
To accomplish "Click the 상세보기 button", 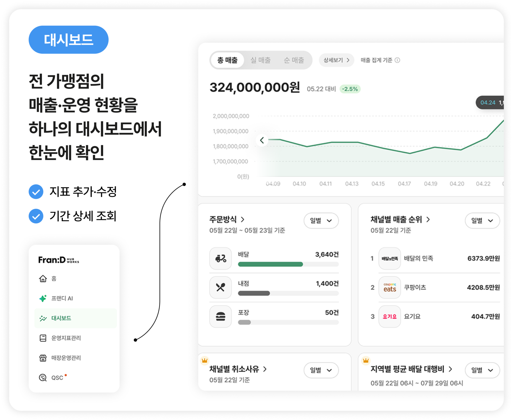I will click(336, 60).
